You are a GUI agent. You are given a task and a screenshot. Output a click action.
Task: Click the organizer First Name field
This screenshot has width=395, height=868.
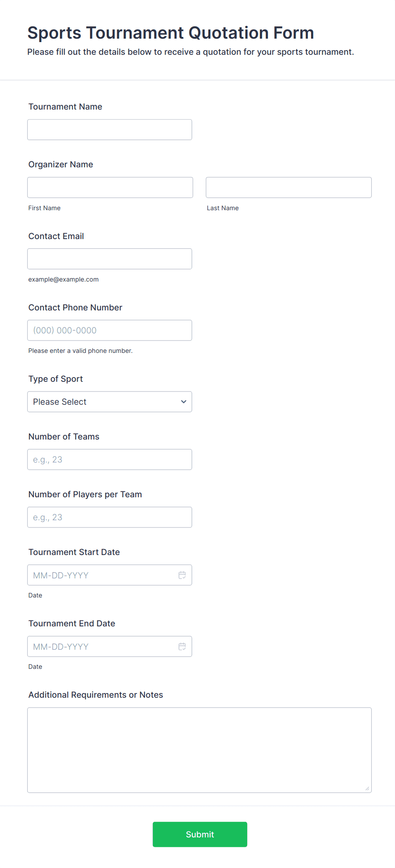pyautogui.click(x=110, y=187)
